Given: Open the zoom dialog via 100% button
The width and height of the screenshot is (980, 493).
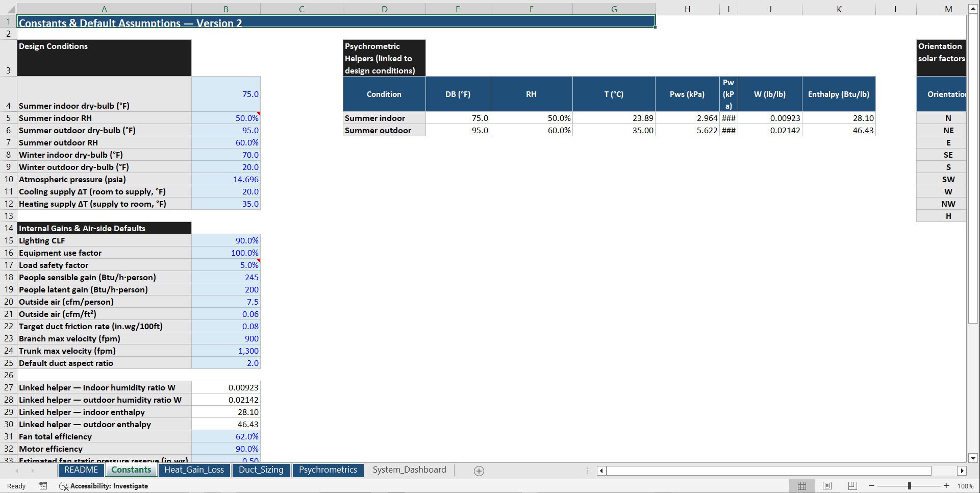Looking at the screenshot, I should pyautogui.click(x=965, y=485).
